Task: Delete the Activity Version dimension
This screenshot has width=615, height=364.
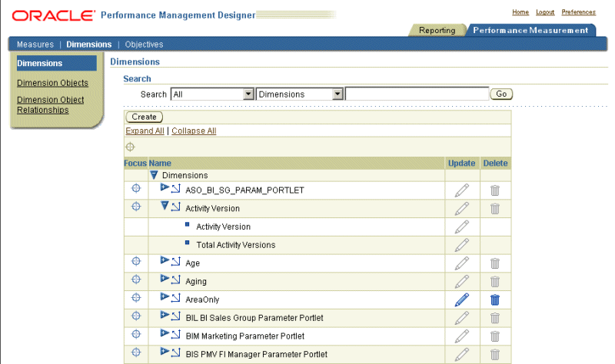Action: tap(495, 208)
